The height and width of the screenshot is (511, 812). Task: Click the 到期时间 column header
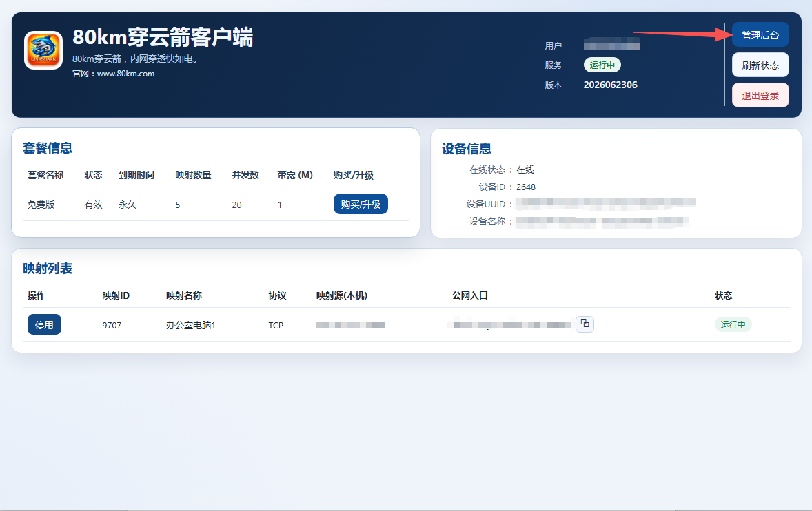[136, 175]
